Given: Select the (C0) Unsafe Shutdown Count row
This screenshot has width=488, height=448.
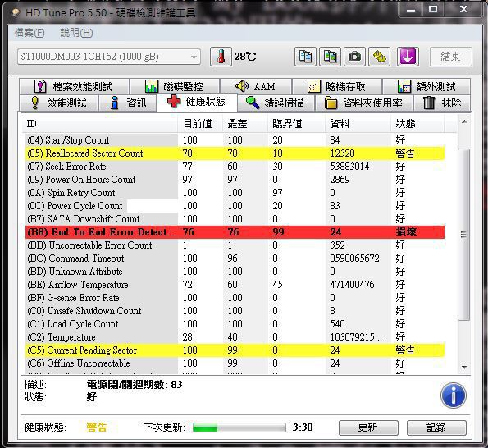Looking at the screenshot, I should pos(235,311).
